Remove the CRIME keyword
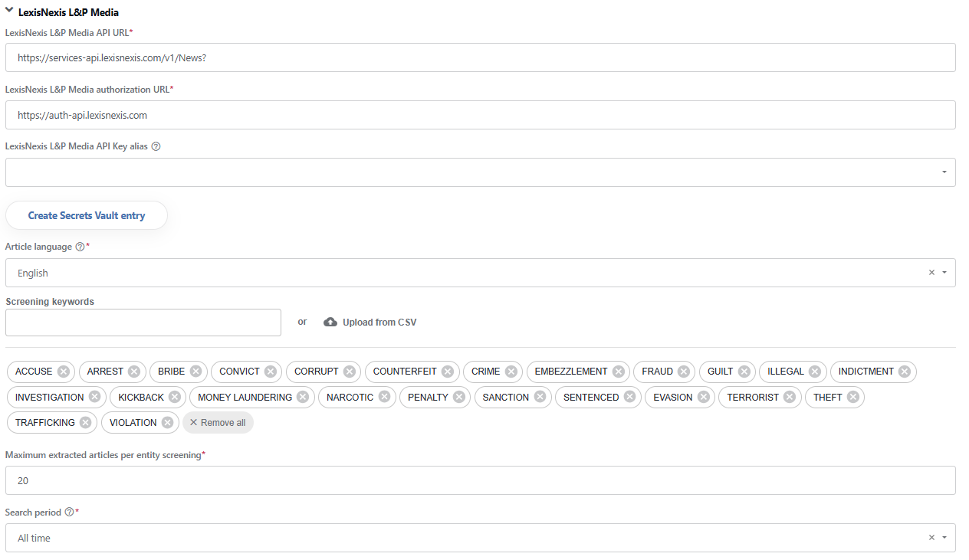 pyautogui.click(x=511, y=372)
